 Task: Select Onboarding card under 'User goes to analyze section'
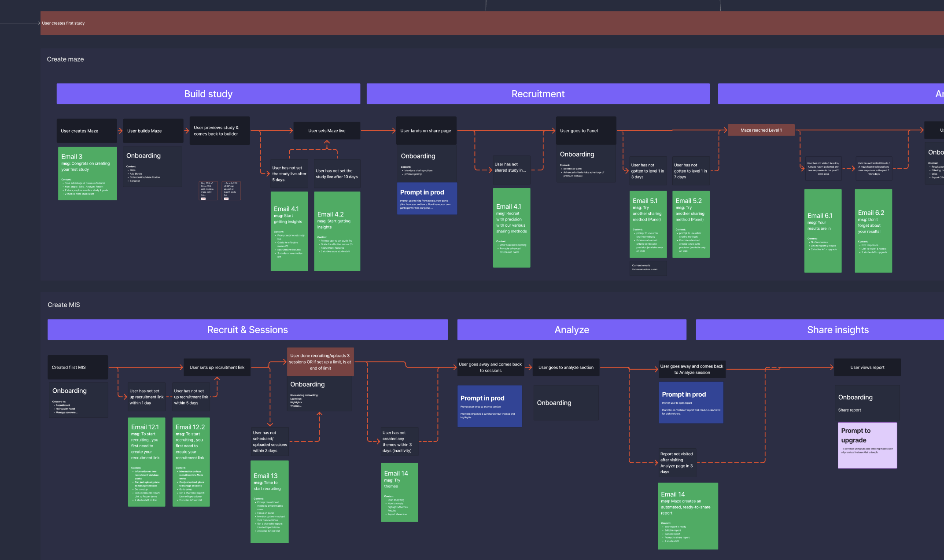click(x=566, y=403)
